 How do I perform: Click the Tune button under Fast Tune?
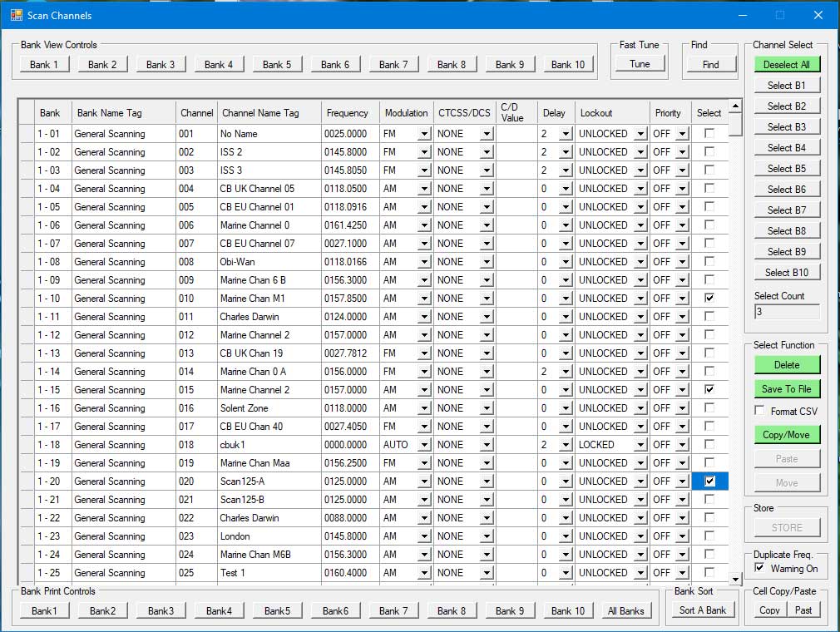640,64
